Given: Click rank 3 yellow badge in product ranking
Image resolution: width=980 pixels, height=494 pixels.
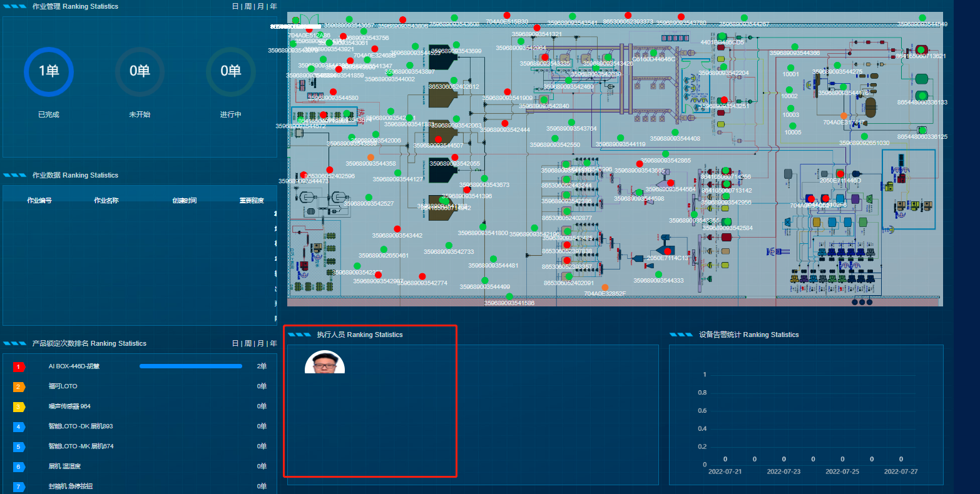Looking at the screenshot, I should pos(19,407).
